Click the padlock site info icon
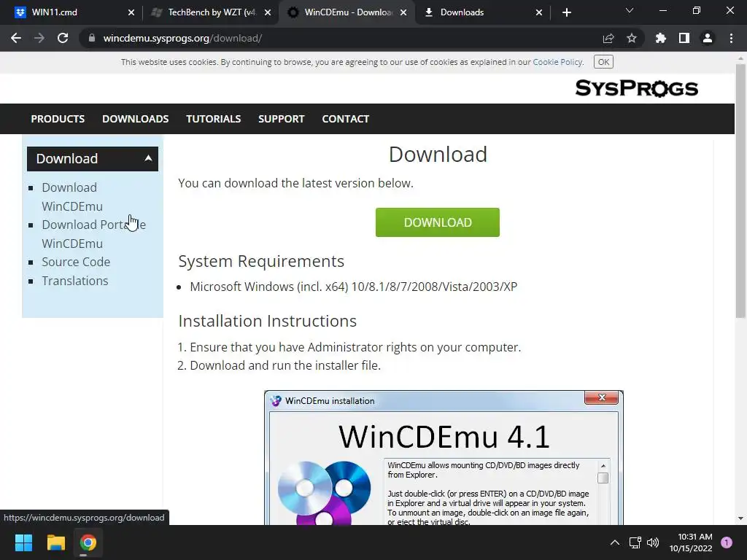This screenshot has height=560, width=747. point(91,38)
